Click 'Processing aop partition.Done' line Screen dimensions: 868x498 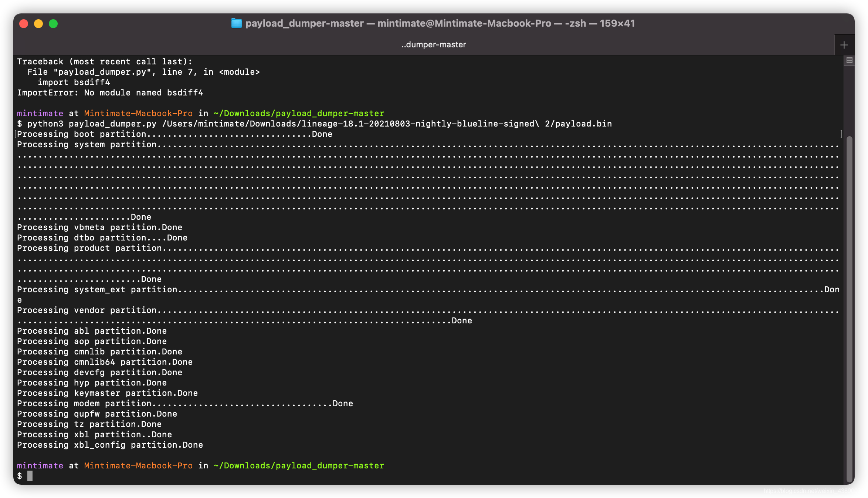point(92,341)
